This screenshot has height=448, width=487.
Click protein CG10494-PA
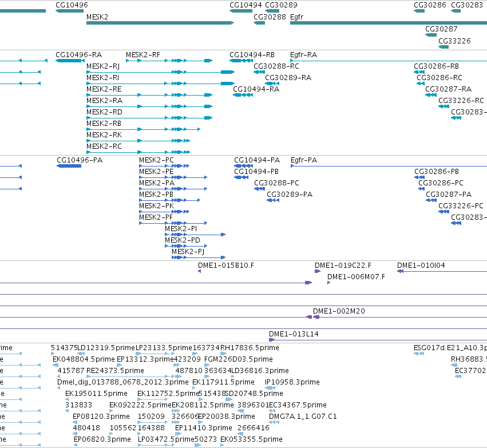coord(257,160)
